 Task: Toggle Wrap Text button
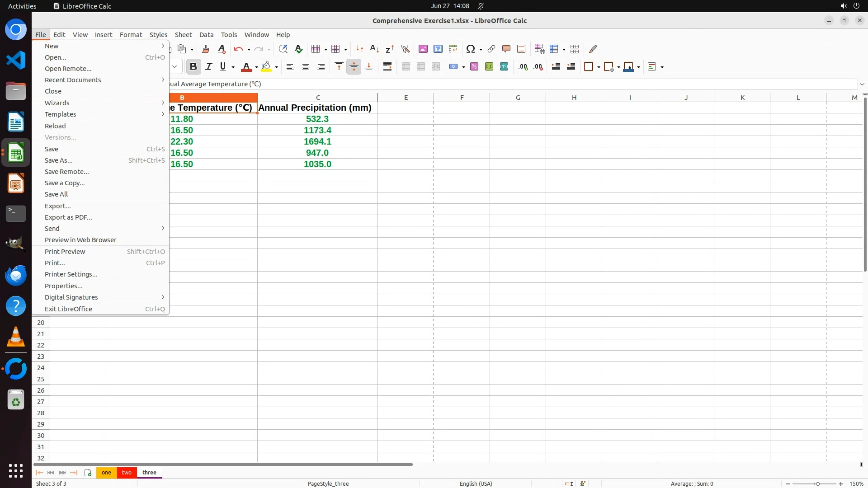[387, 67]
